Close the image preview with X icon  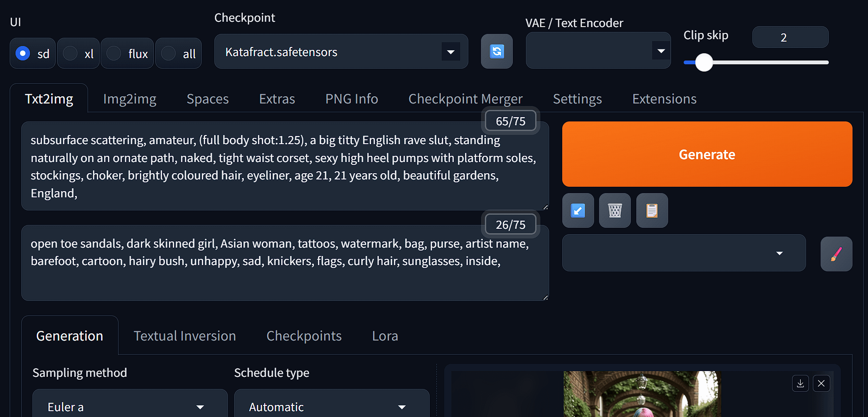pos(821,384)
